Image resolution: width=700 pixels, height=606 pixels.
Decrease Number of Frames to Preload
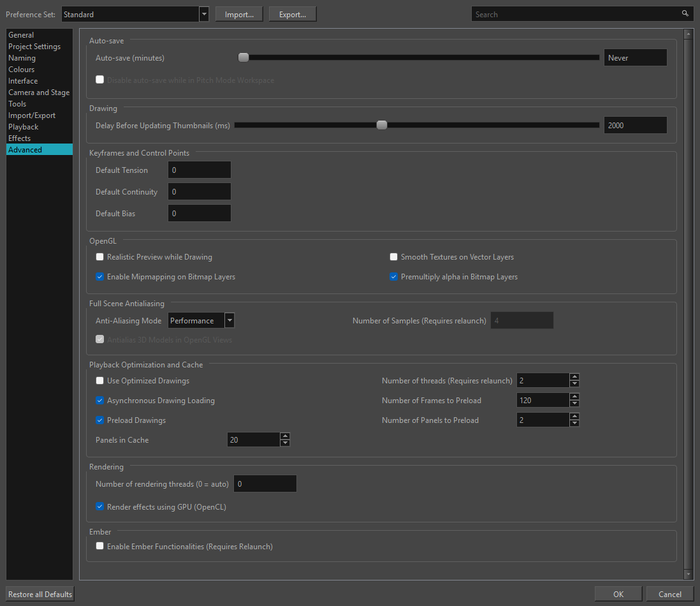click(x=574, y=404)
